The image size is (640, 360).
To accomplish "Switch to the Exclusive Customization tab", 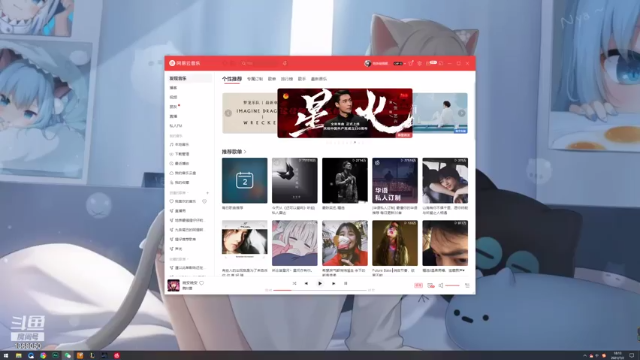I will coord(255,79).
